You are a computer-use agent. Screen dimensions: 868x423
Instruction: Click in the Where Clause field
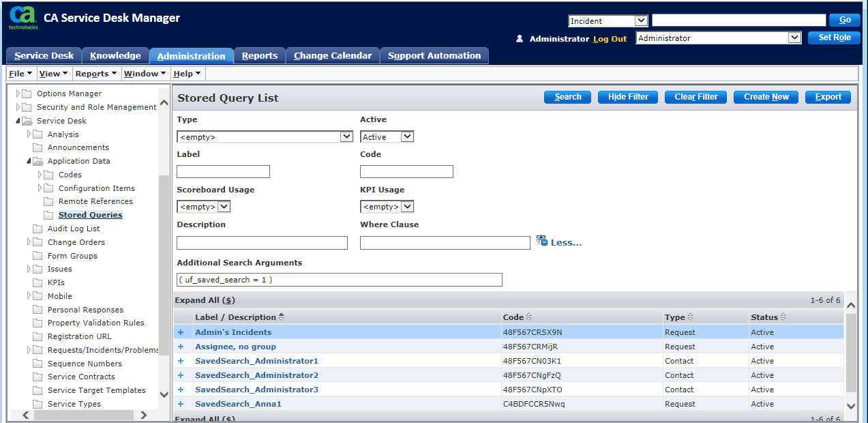[x=445, y=243]
